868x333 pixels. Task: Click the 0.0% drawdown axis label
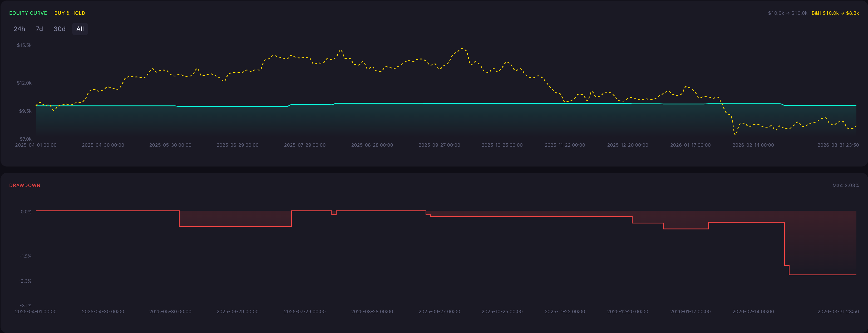pyautogui.click(x=26, y=212)
